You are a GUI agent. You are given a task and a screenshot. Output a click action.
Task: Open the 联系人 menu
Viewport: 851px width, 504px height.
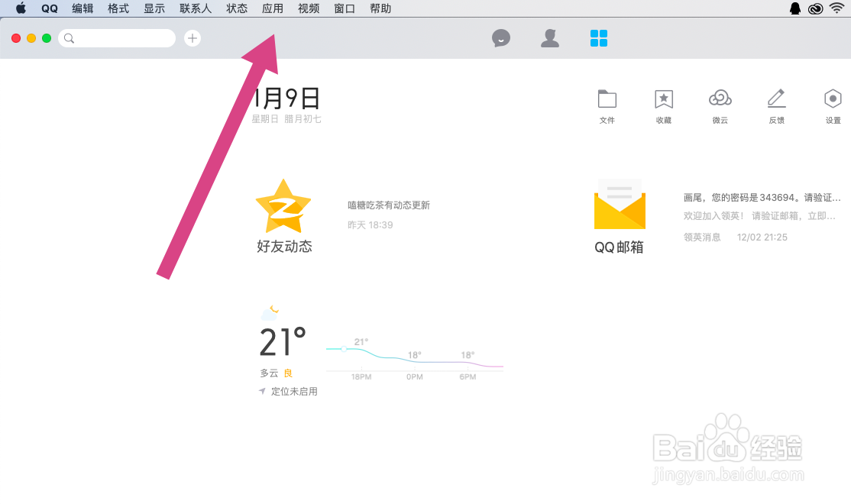pyautogui.click(x=196, y=8)
